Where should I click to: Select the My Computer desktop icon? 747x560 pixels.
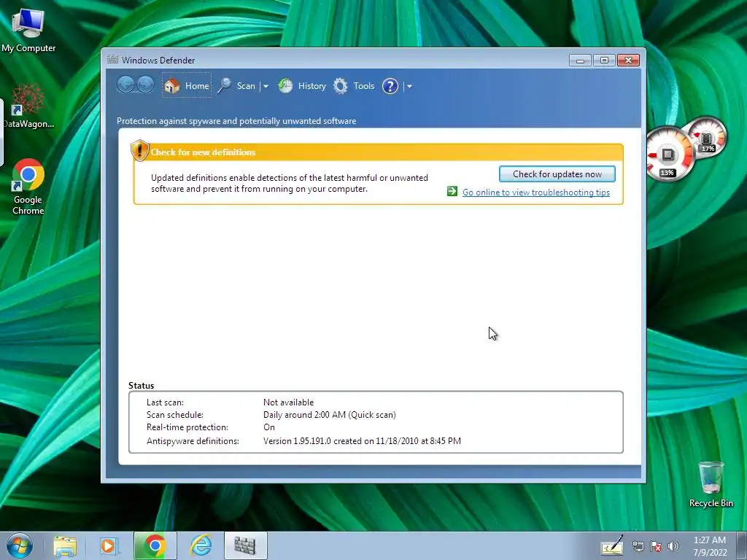pos(28,30)
